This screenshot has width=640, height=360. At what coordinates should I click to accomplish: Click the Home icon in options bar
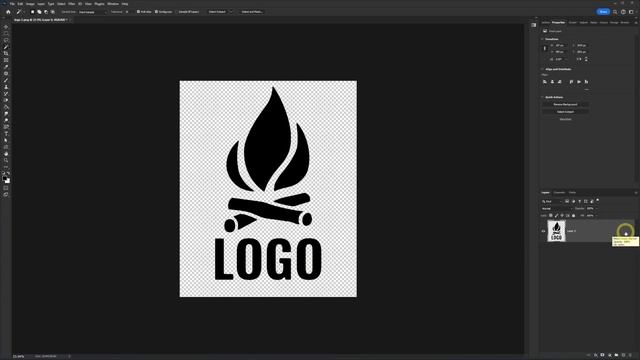8,12
